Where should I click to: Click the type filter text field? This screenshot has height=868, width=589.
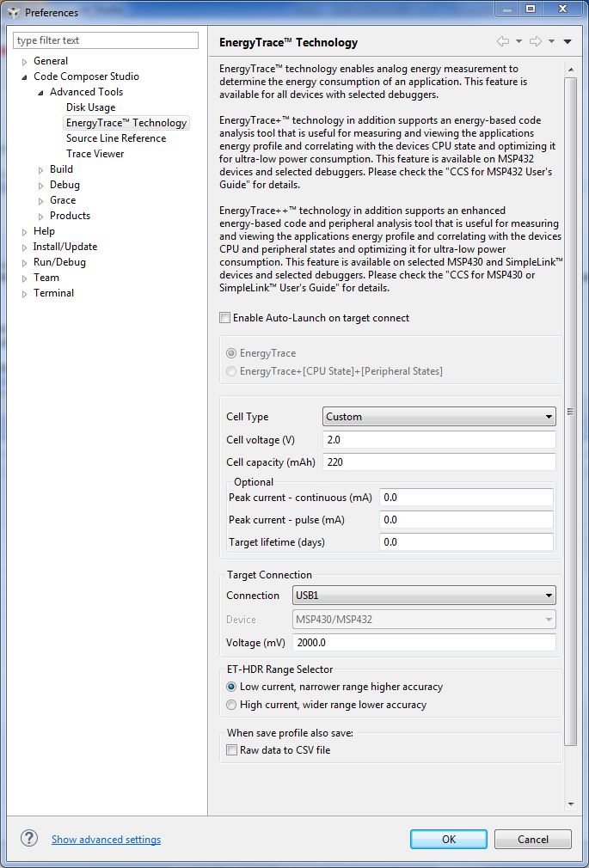pos(105,40)
